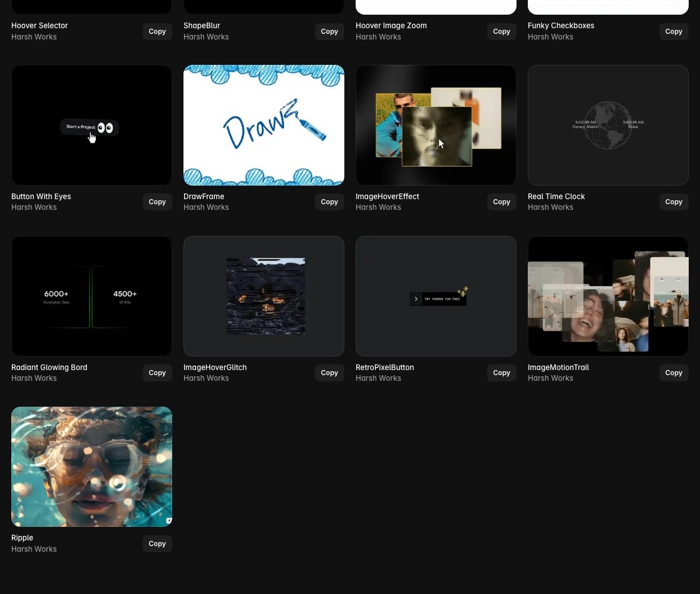
Task: Click the RetroPixelButton title text
Action: (384, 367)
